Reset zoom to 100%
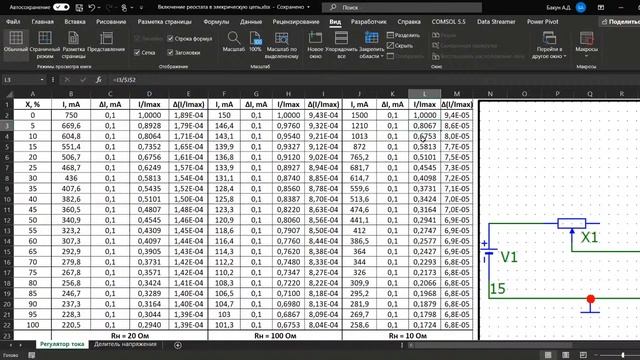640x360 pixels. pos(255,42)
